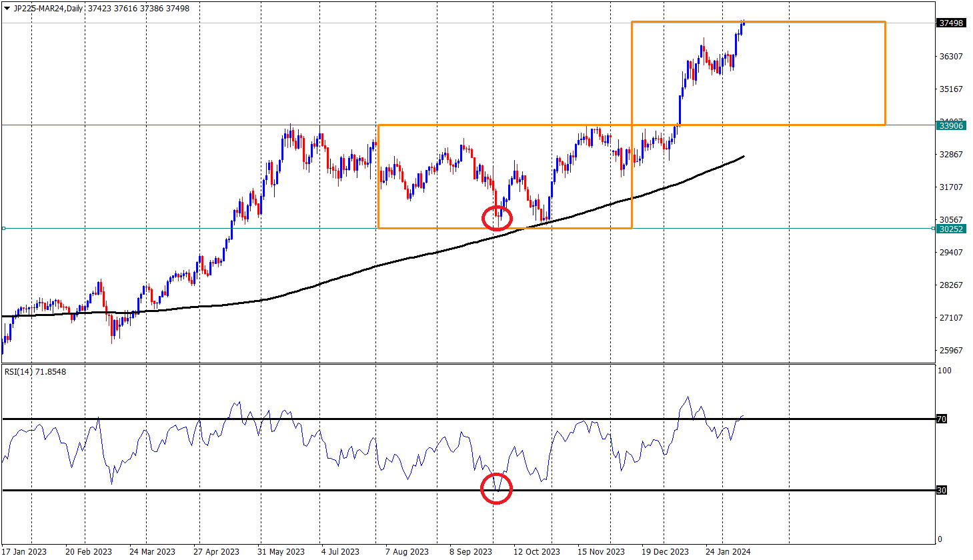The height and width of the screenshot is (560, 973).
Task: Click the red circle on the price candles
Action: 497,218
